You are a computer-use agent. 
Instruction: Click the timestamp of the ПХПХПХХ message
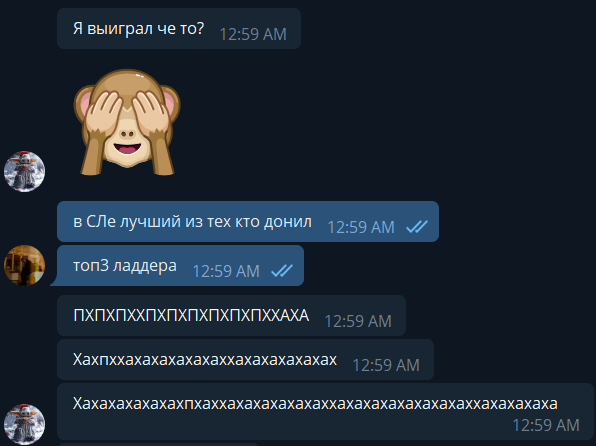[358, 321]
